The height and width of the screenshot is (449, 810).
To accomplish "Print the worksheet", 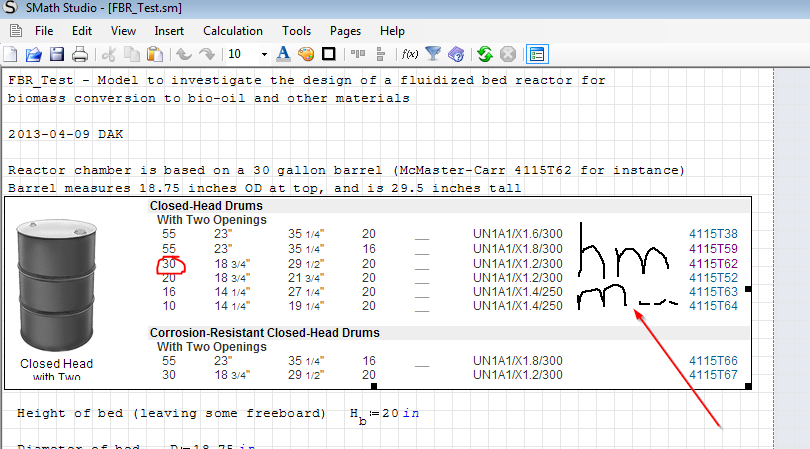I will pos(79,54).
